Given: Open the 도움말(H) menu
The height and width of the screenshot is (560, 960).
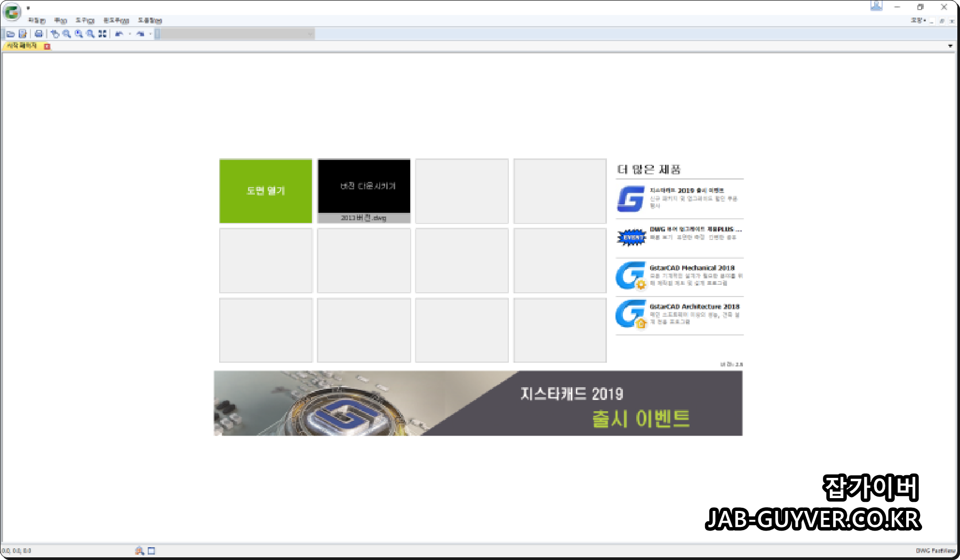Looking at the screenshot, I should (x=150, y=20).
